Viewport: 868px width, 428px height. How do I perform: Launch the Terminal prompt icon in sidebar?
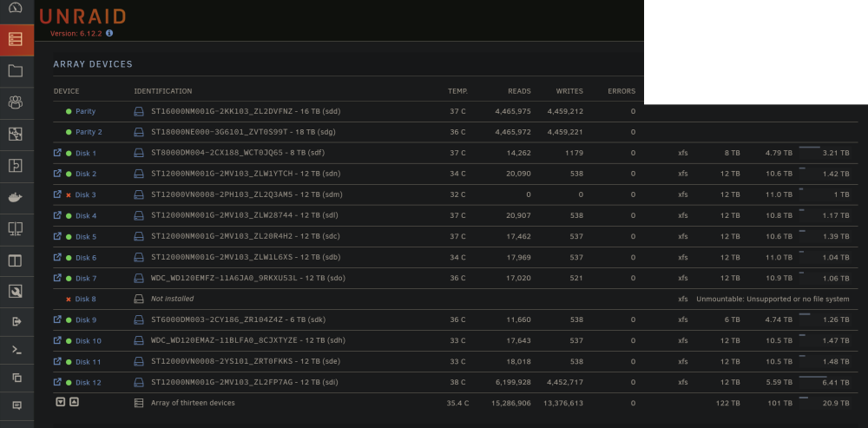[16, 350]
